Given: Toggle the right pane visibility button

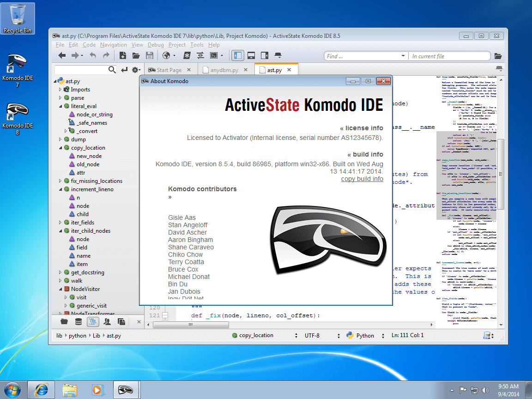Looking at the screenshot, I should pos(265,55).
